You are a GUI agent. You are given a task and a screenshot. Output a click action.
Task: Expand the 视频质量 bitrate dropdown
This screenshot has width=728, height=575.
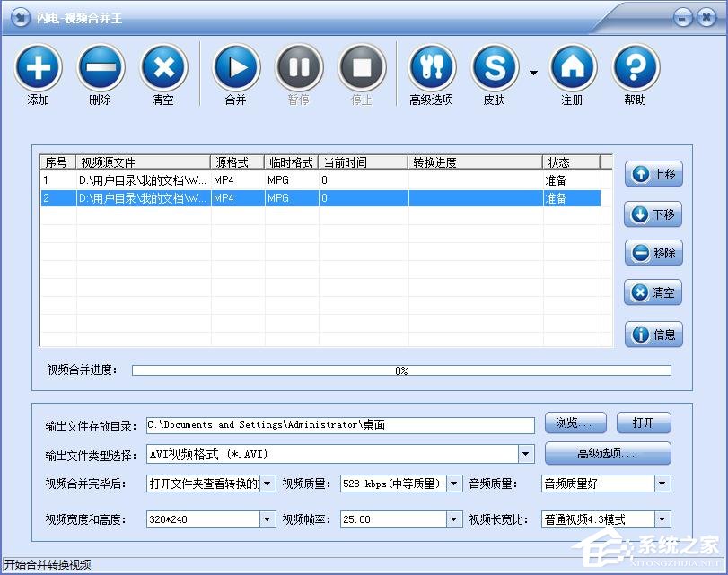tap(453, 484)
